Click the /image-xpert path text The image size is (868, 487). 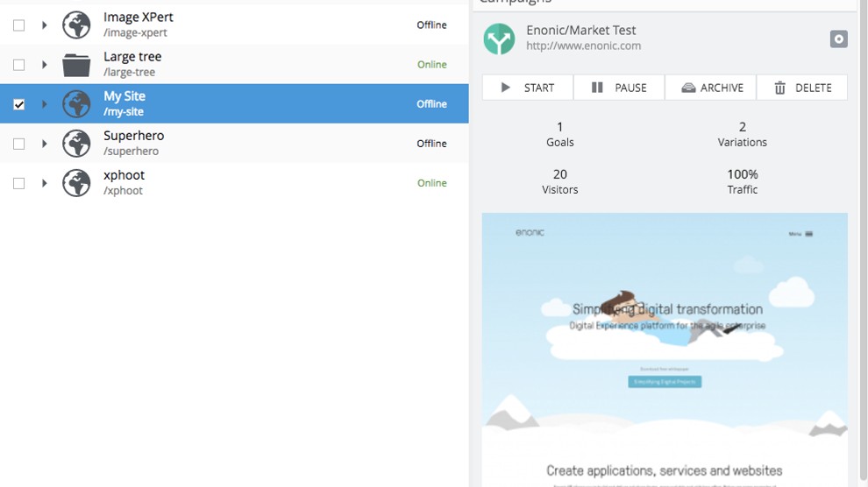point(135,32)
